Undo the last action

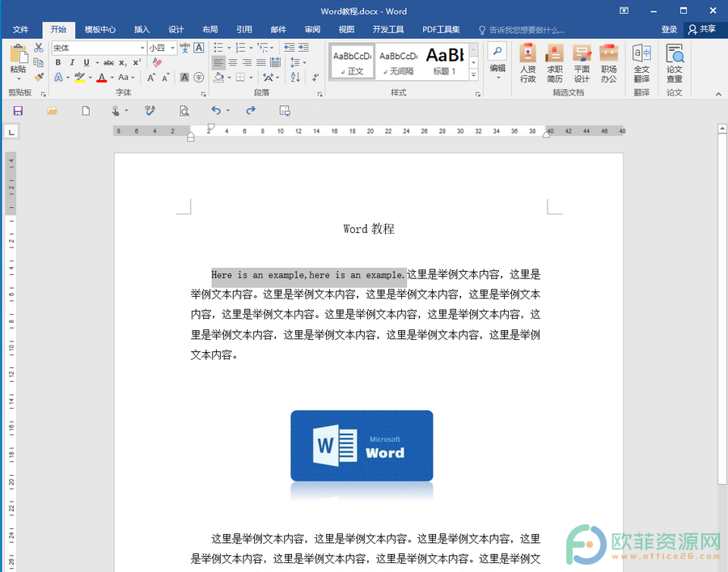[x=216, y=110]
